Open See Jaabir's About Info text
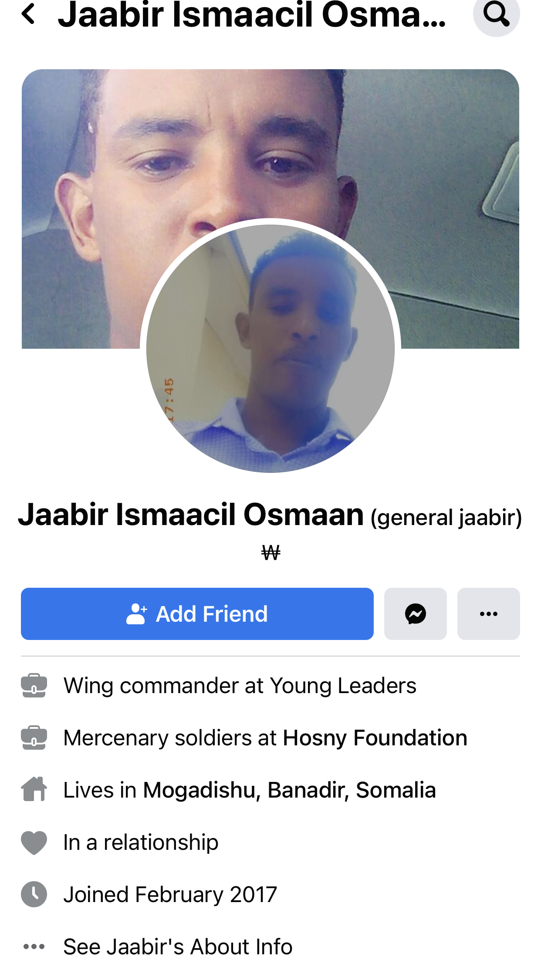 (x=178, y=946)
